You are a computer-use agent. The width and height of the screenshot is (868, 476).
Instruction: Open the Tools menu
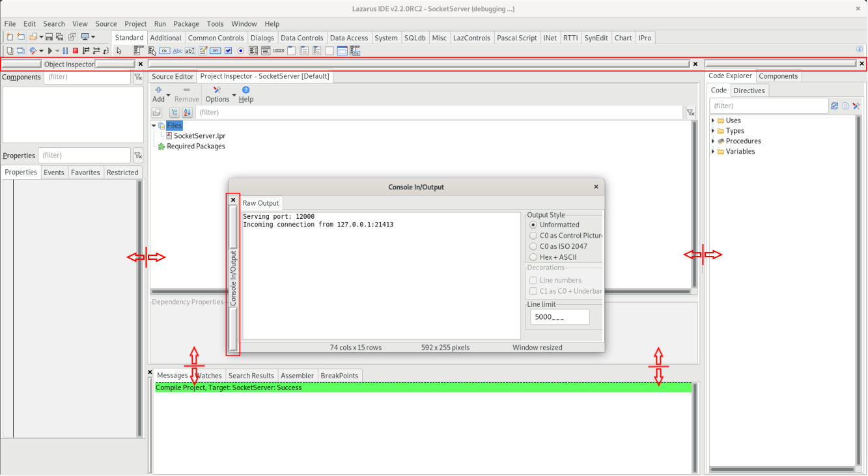(215, 23)
